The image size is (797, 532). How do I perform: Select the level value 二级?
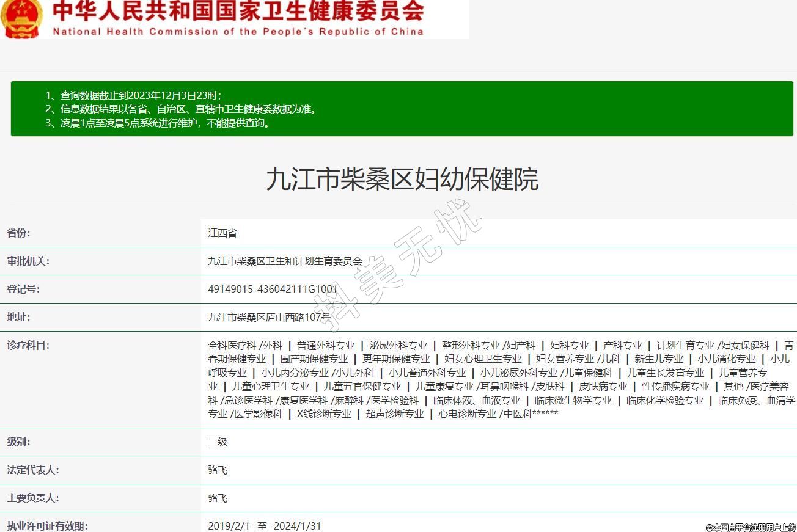[218, 442]
